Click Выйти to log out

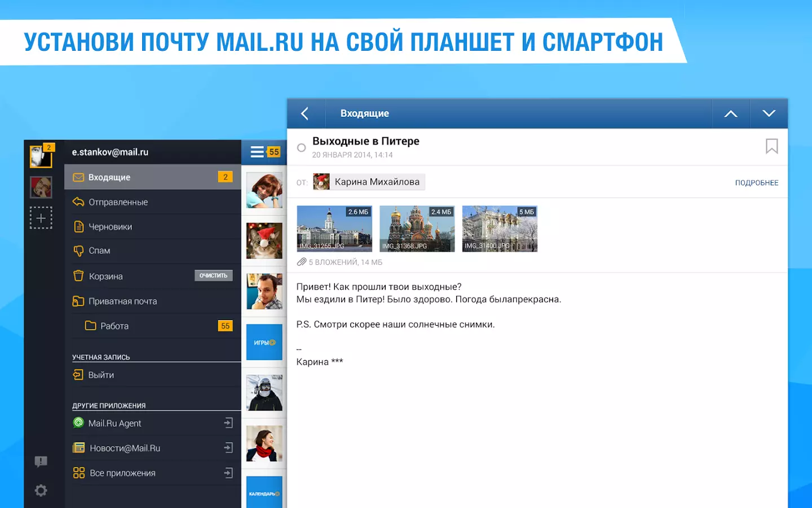(x=153, y=375)
